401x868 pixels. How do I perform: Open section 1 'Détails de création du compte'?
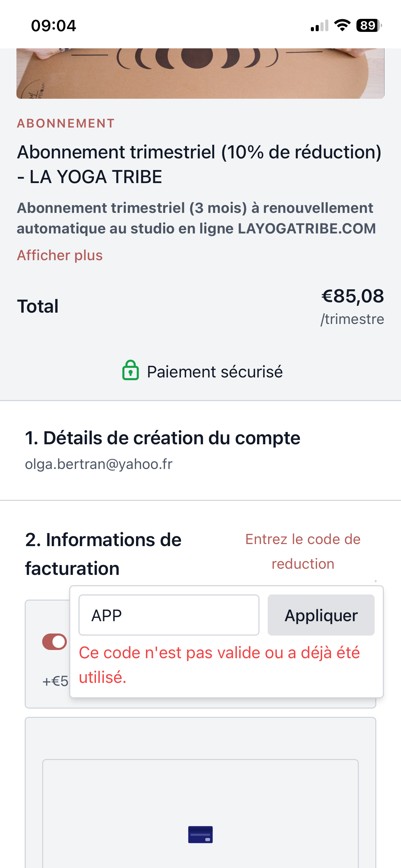click(162, 438)
